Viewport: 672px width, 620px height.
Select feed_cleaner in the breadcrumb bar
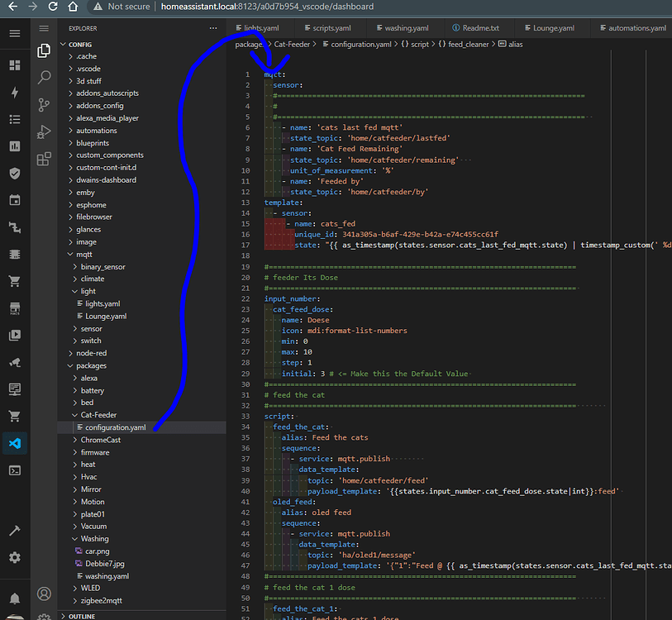pyautogui.click(x=469, y=44)
